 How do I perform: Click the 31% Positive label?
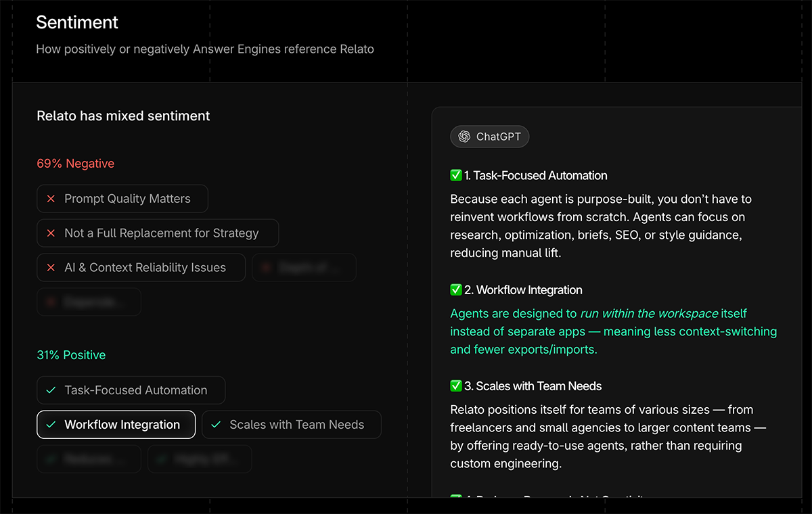click(x=71, y=355)
